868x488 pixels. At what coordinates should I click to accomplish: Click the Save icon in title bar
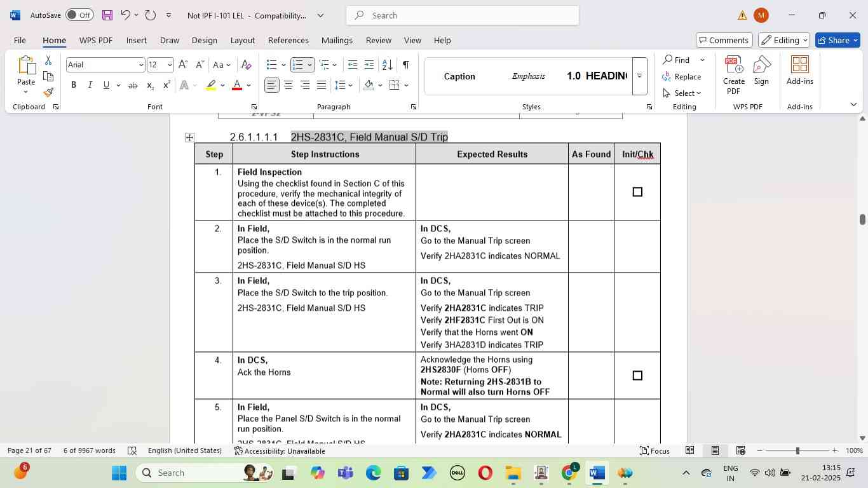pos(107,15)
